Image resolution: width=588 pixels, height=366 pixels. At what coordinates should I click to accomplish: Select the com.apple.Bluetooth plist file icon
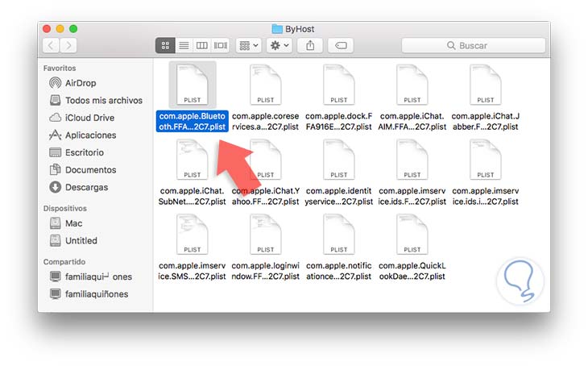pos(192,85)
